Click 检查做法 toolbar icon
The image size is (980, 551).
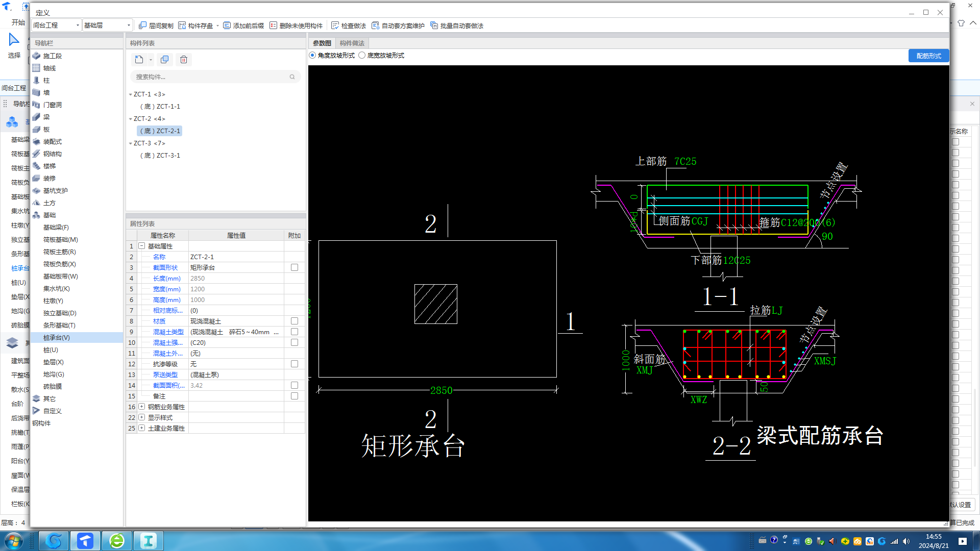click(335, 26)
